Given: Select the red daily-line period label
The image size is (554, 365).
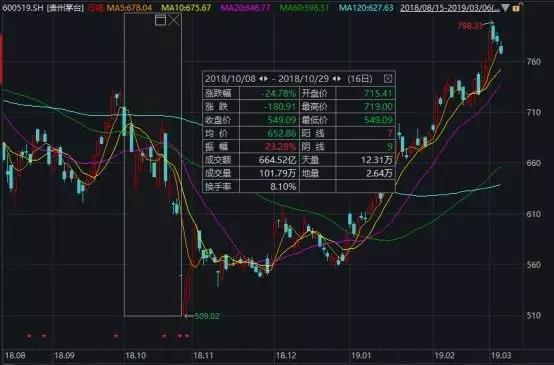Looking at the screenshot, I should pos(95,7).
